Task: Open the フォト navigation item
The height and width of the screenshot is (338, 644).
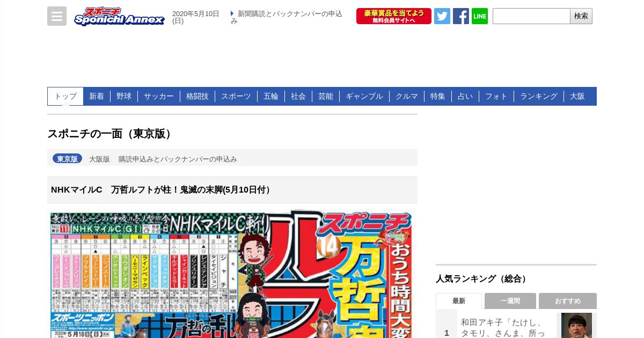Action: click(x=496, y=96)
